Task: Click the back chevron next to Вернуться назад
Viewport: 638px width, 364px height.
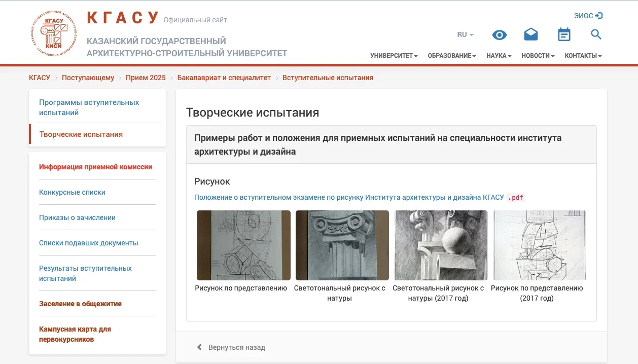Action: [x=199, y=347]
